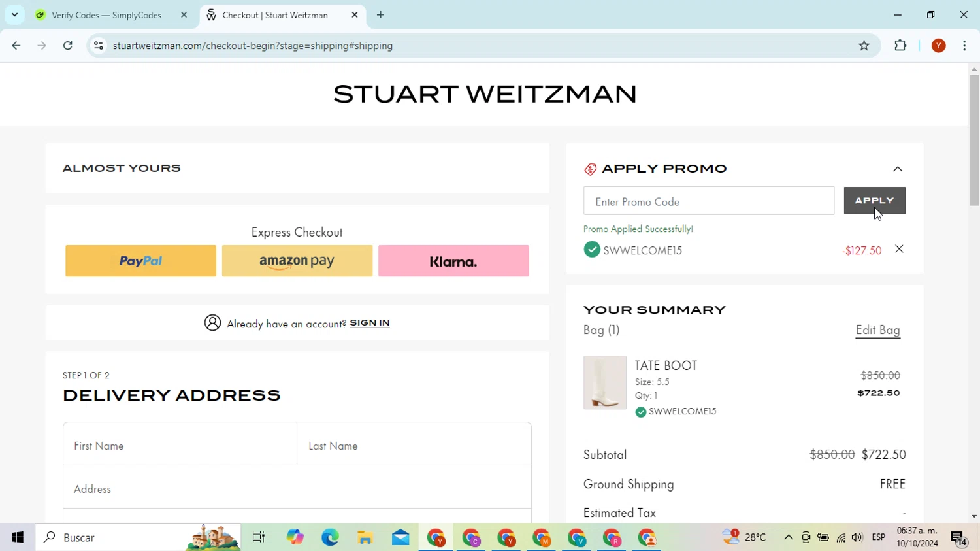The image size is (980, 551).
Task: Open the Extensions puzzle icon
Action: pos(900,46)
